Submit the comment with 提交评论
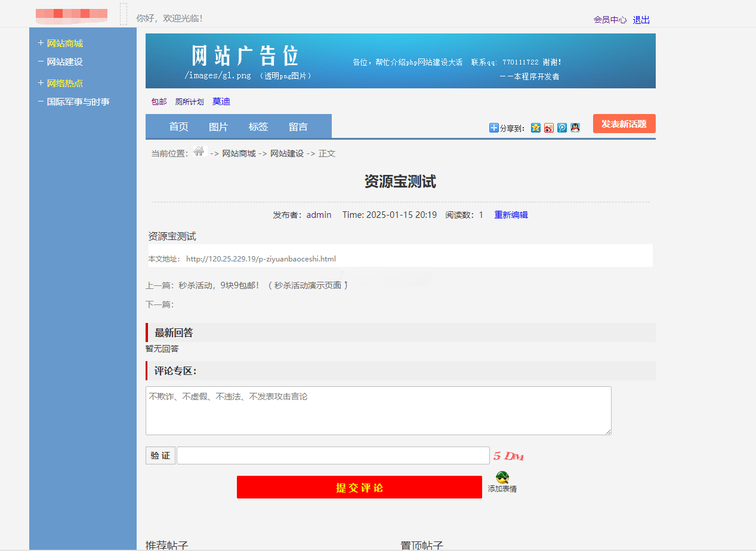 [x=359, y=487]
